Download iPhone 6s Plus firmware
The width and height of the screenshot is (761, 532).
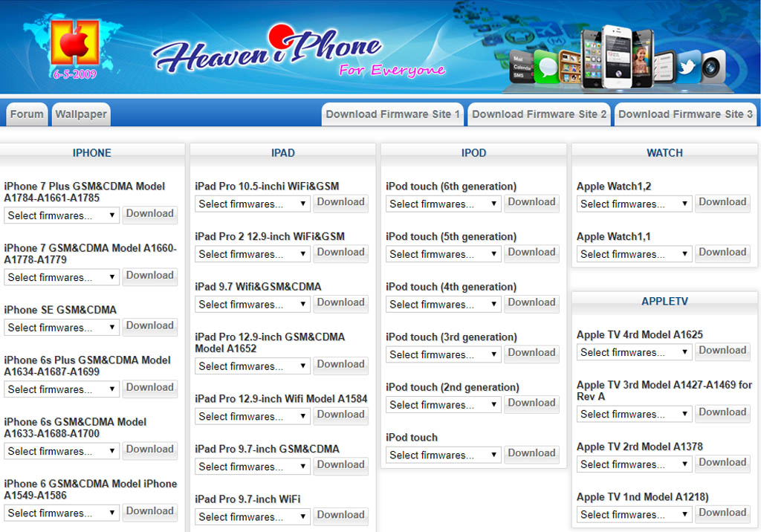[x=149, y=388]
